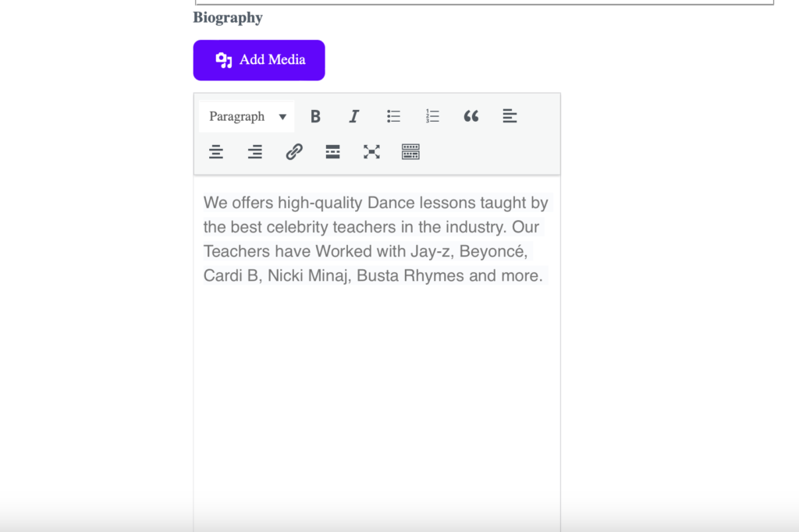Align text right
This screenshot has width=799, height=532.
click(255, 152)
